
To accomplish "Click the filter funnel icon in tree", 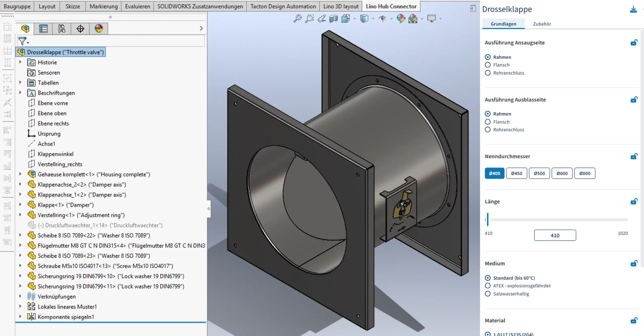I will (x=23, y=41).
